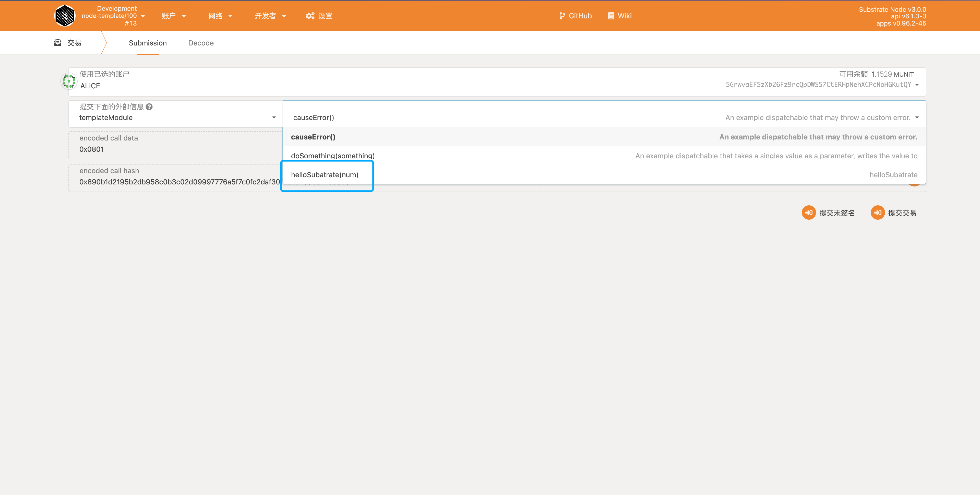The image size is (980, 495).
Task: Select doSomething(something) option
Action: pos(332,156)
